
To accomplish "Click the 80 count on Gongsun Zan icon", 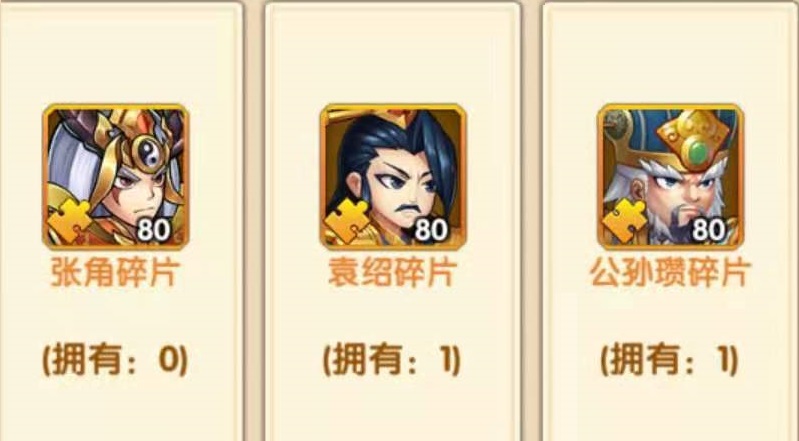I will 708,229.
